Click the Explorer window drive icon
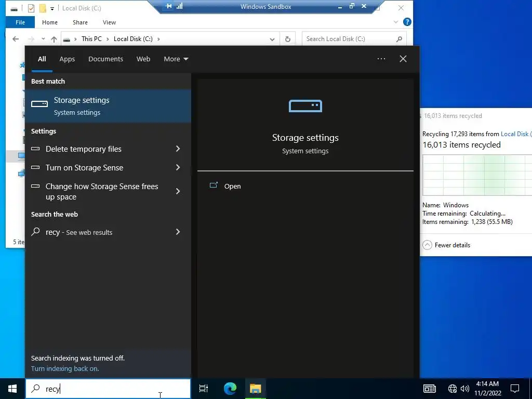This screenshot has height=399, width=532. click(x=14, y=8)
